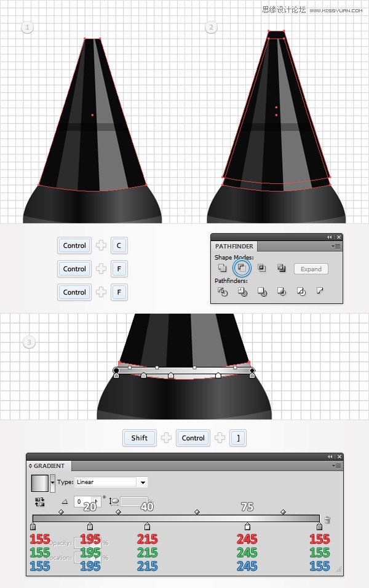Click the Delete Stop trash icon

pos(327,520)
